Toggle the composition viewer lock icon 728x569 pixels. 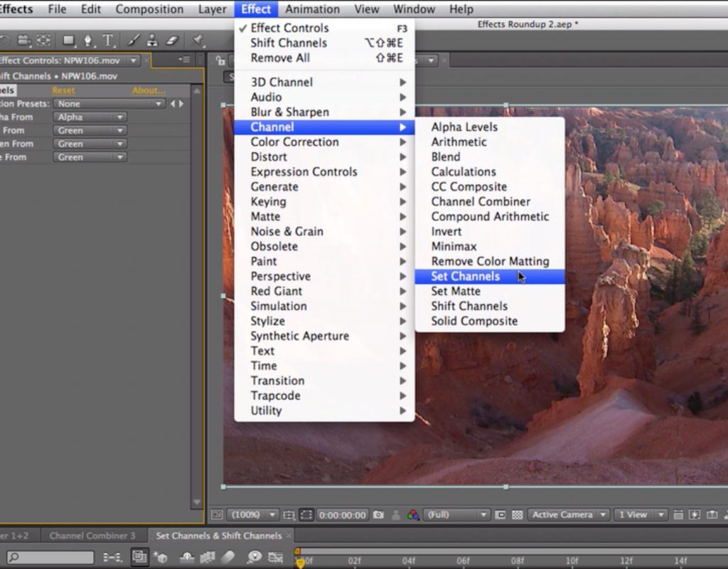point(220,60)
